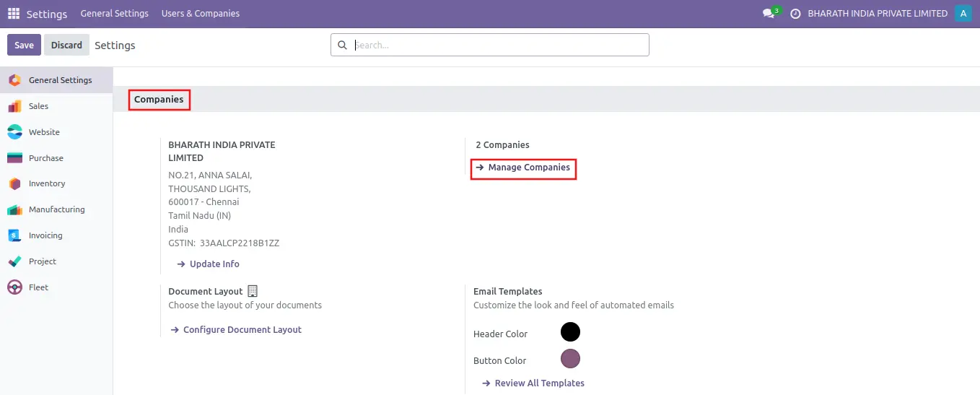Image resolution: width=980 pixels, height=395 pixels.
Task: Click the Review All Templates link
Action: (x=533, y=383)
